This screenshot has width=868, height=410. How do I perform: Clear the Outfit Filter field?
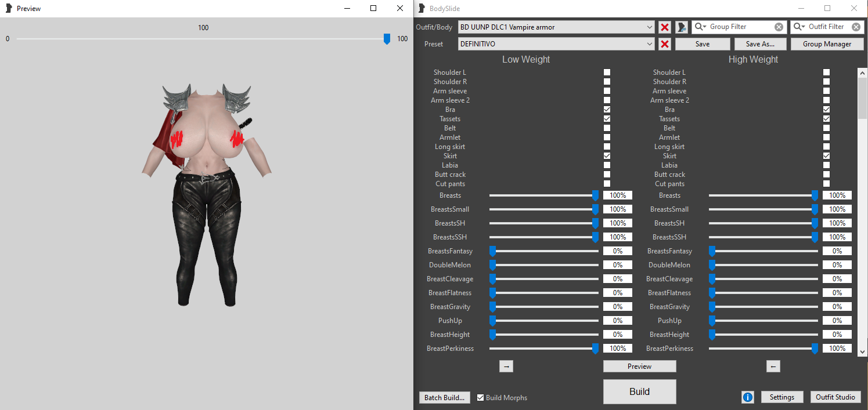pyautogui.click(x=856, y=27)
